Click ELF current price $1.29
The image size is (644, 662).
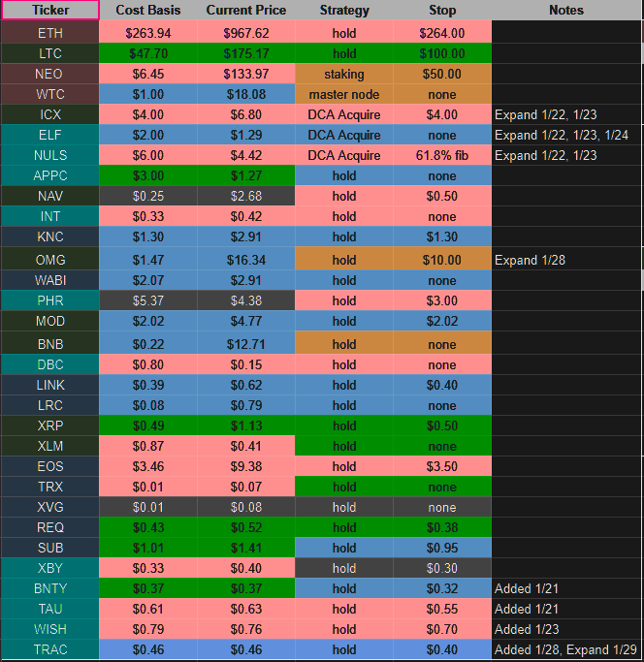[x=246, y=135]
